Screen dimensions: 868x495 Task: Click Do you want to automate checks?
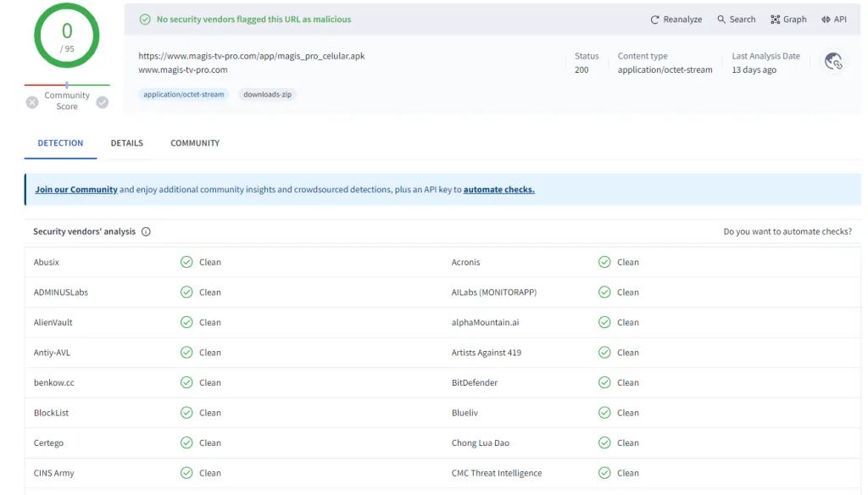[787, 231]
